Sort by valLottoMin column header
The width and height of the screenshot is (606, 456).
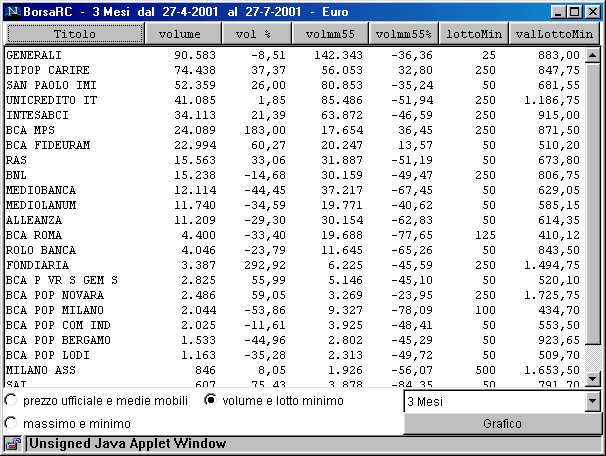tap(554, 34)
